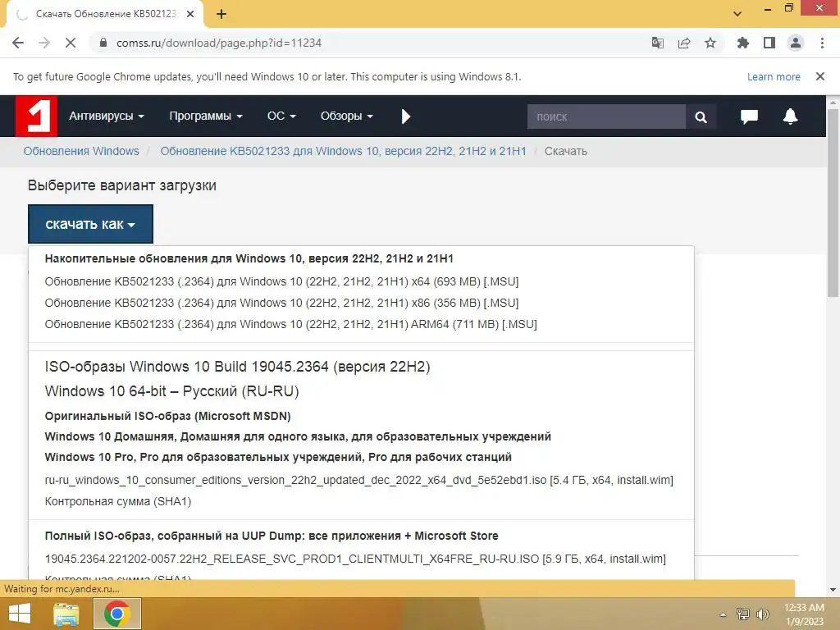Open the first Контрольная сумма (SHA1) entry

pyautogui.click(x=118, y=501)
